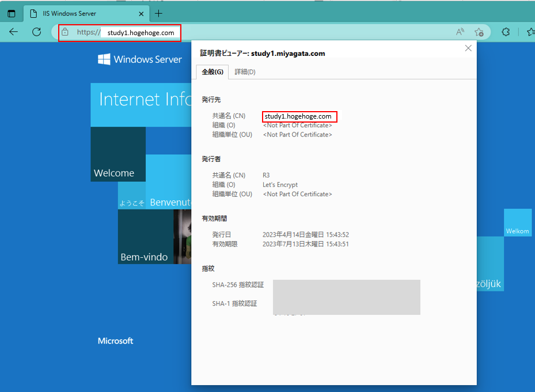Open the Extensions puzzle icon
535x392 pixels.
[506, 32]
